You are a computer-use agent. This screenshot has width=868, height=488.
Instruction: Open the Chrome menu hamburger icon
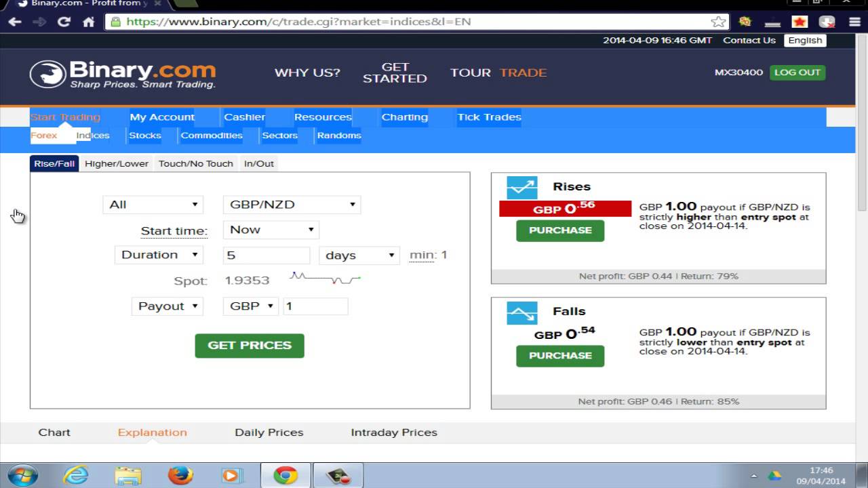point(854,22)
